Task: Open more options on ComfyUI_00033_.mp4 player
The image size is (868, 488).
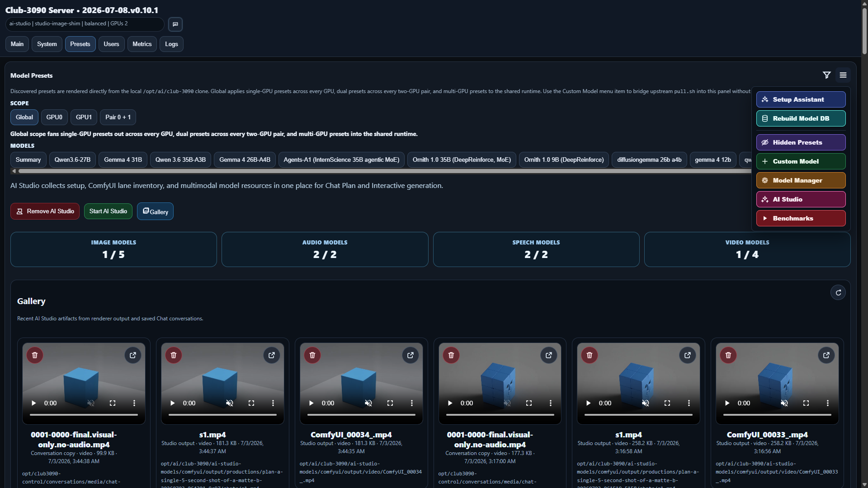Action: click(828, 403)
